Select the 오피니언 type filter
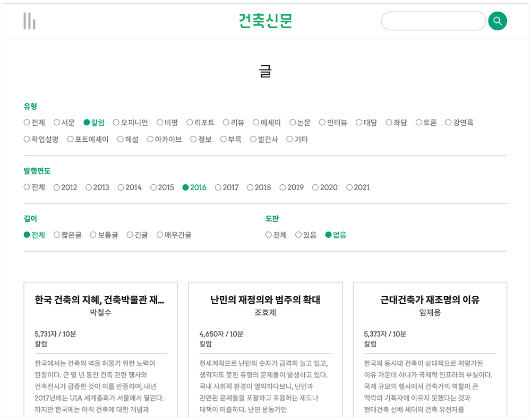 130,123
